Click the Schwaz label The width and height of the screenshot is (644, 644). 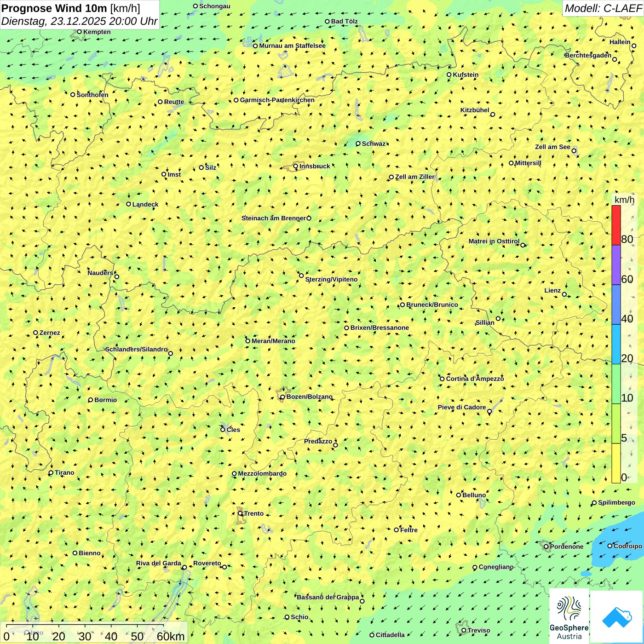coord(374,144)
